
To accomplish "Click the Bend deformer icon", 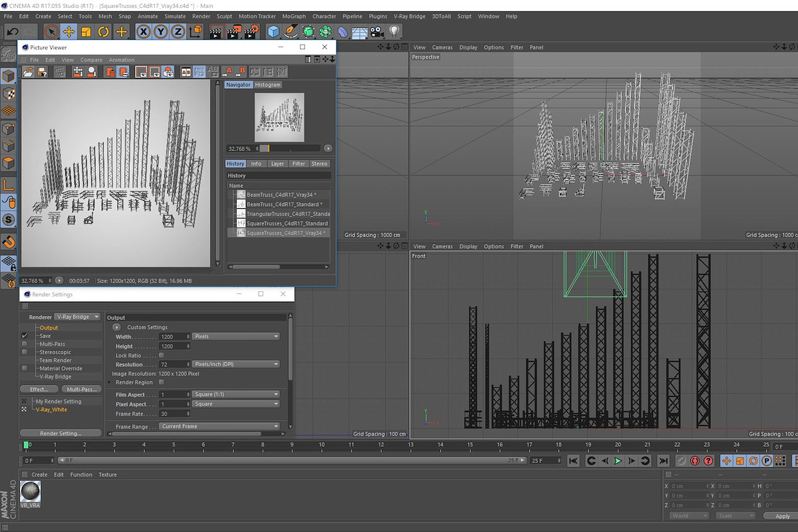I will tap(342, 31).
